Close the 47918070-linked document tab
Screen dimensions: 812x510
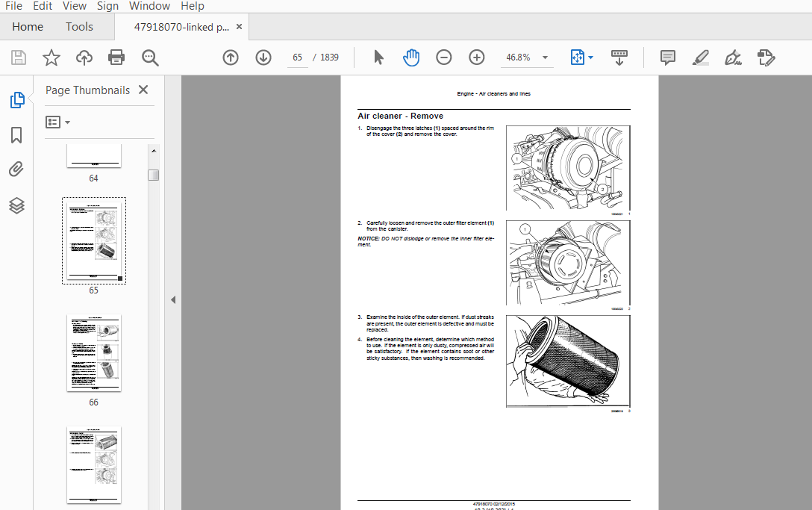(240, 26)
